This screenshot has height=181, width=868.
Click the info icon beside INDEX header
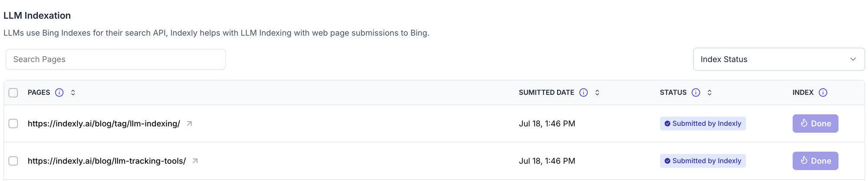[823, 93]
